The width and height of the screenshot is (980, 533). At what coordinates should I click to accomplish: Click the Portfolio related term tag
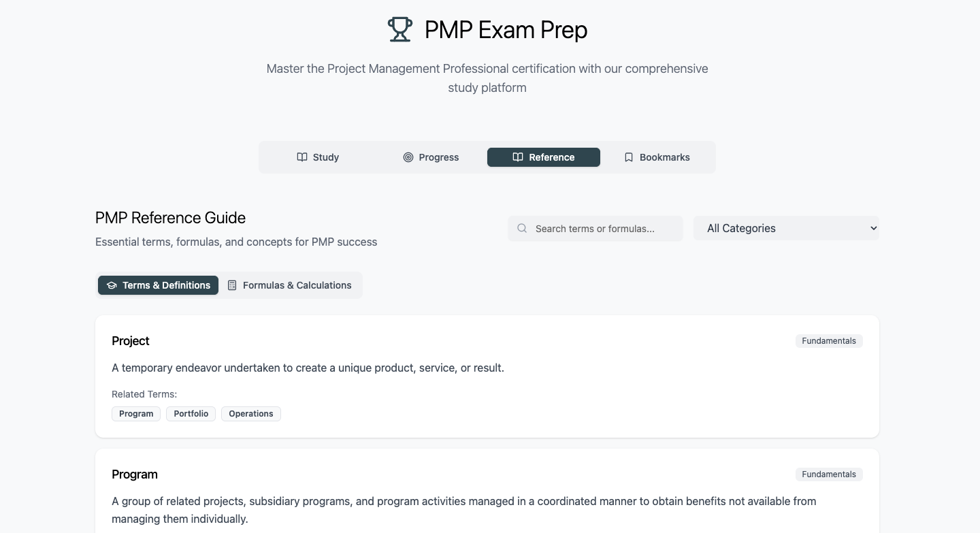tap(191, 414)
